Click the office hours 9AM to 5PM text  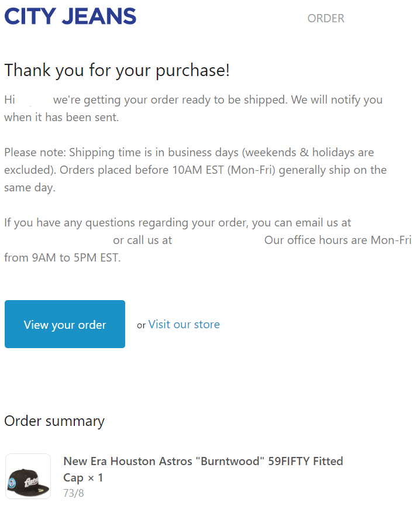(63, 257)
